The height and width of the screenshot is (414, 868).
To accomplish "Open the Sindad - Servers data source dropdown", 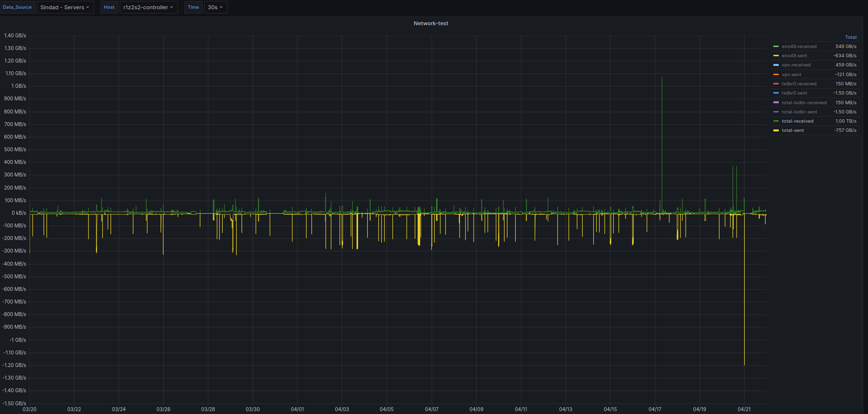I will click(65, 7).
